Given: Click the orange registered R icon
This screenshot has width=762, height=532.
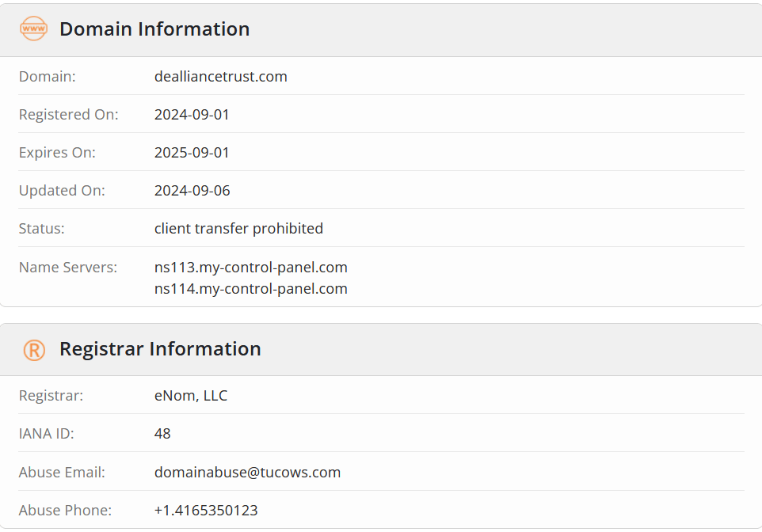Looking at the screenshot, I should tap(34, 350).
